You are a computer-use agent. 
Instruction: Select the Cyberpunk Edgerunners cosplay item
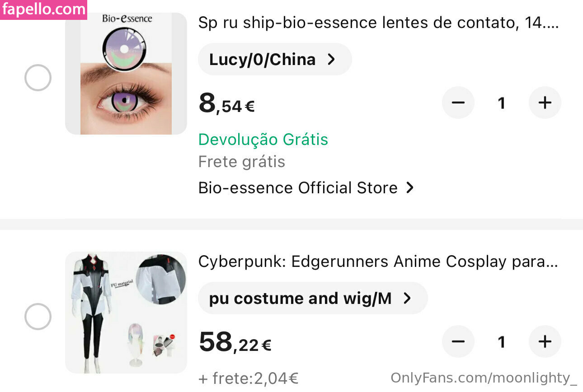38,317
